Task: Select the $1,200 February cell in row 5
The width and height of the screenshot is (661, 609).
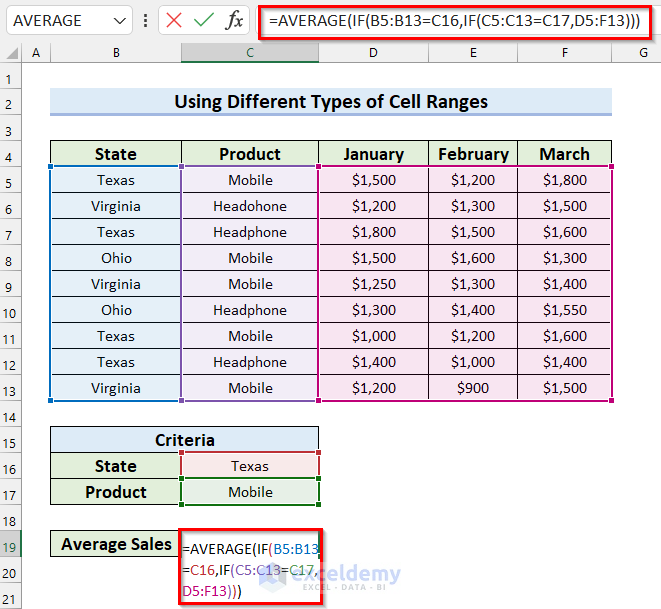Action: pos(473,180)
